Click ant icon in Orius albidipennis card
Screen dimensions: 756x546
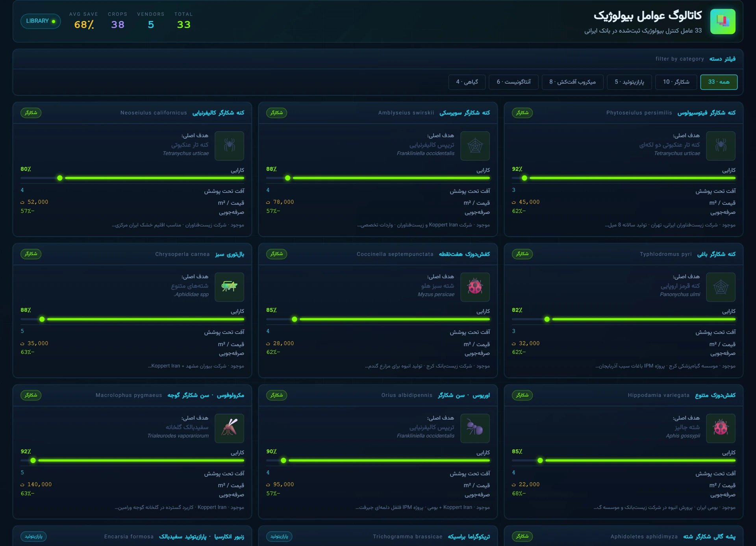coord(475,428)
